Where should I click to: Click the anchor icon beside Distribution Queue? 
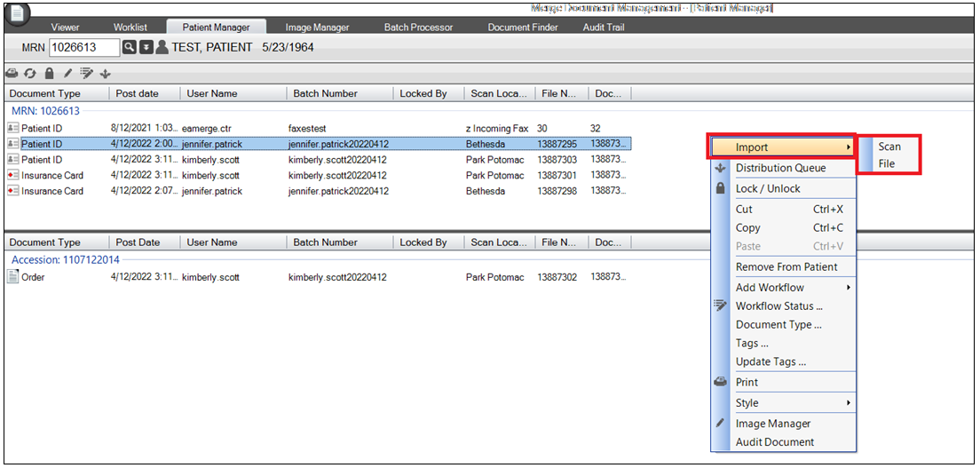coord(720,168)
